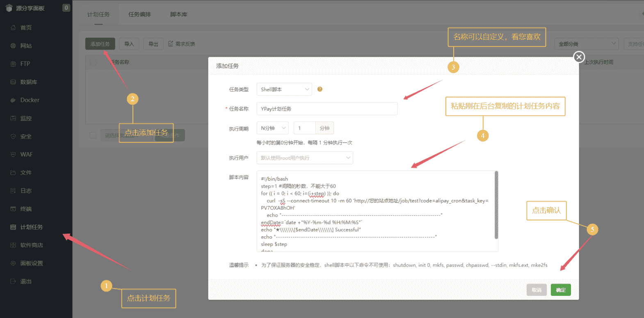Click the 需求反馈 feedback icon
The width and height of the screenshot is (644, 318).
coord(171,44)
